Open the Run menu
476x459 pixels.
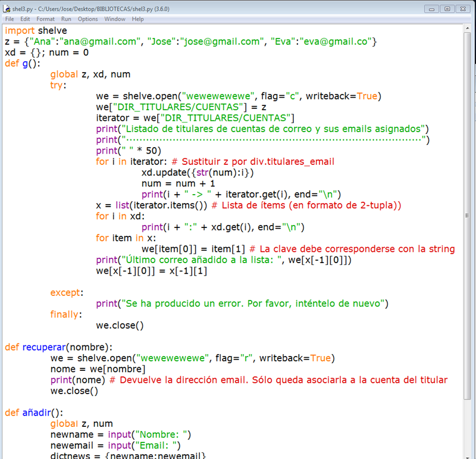click(66, 19)
